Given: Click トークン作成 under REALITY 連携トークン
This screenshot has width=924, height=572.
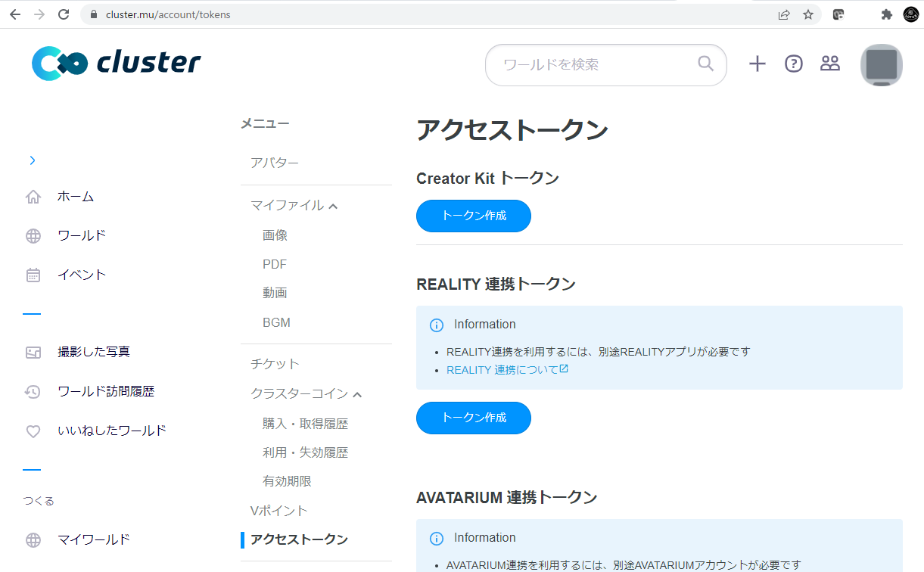Looking at the screenshot, I should coord(473,418).
